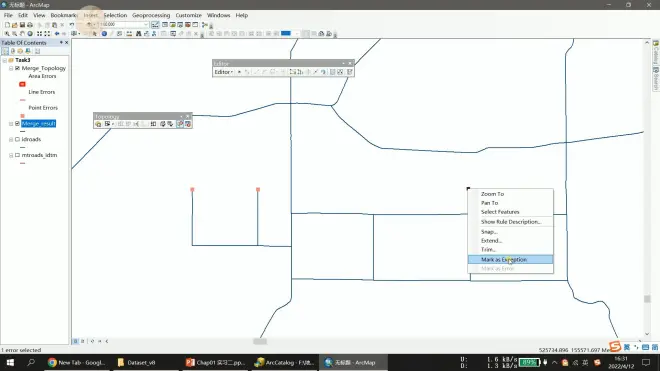Collapse the Merge_Topology tree node
660x371 pixels.
[11, 68]
